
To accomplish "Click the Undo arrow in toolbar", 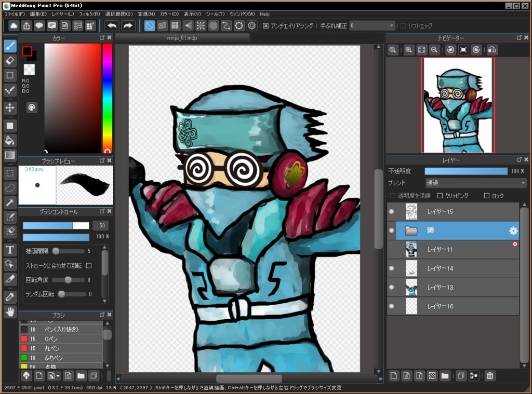I will [112, 25].
